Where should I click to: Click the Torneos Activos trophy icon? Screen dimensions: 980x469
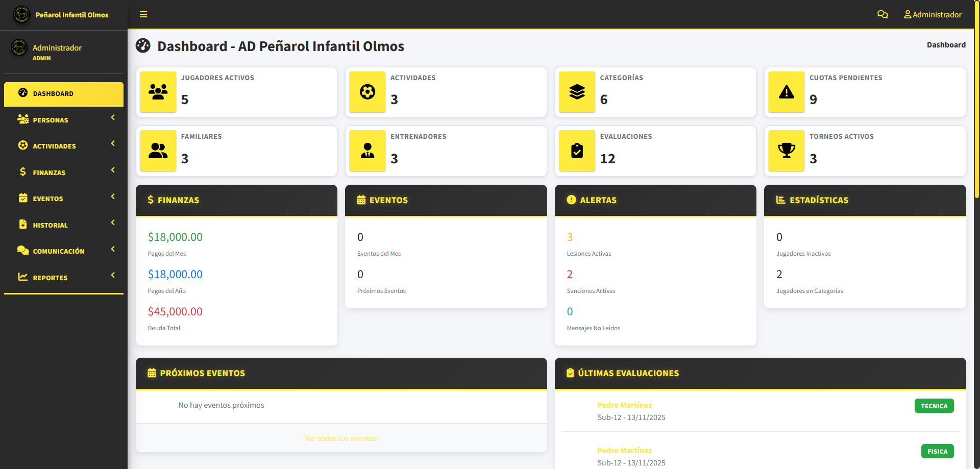coord(786,151)
